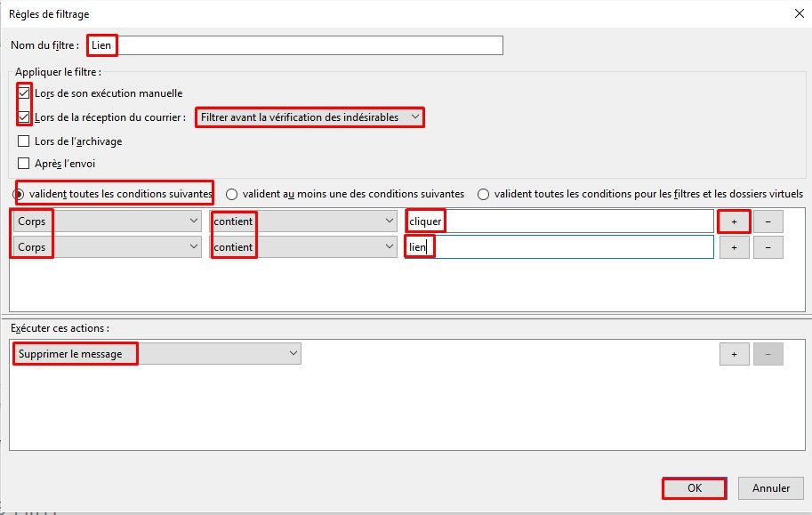Open 'Supprimer le message' action dropdown
This screenshot has width=812, height=515.
[x=157, y=354]
